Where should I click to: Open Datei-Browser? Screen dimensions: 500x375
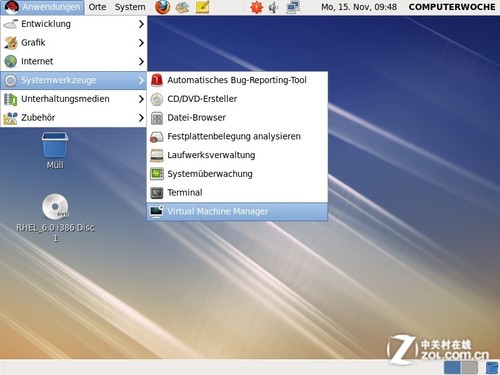[237, 118]
